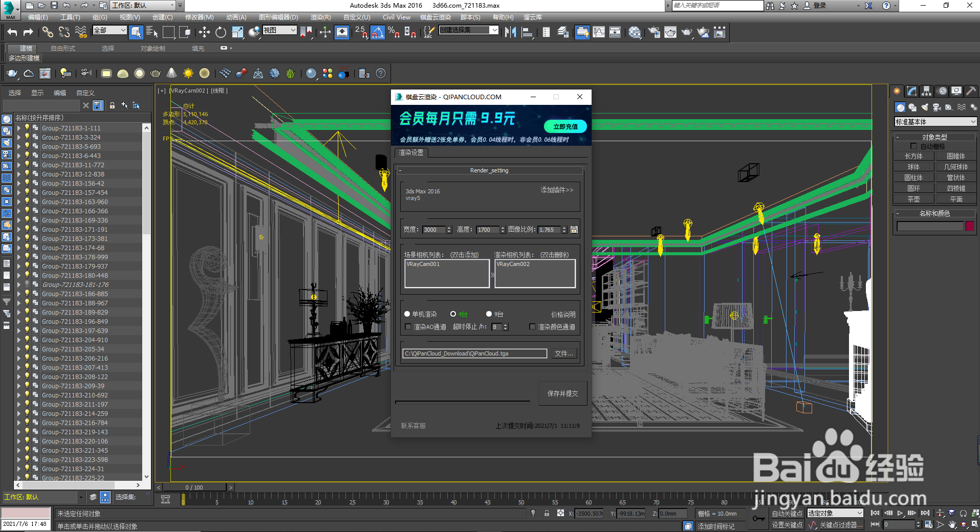Select the 9台 render machines radio option
The width and height of the screenshot is (980, 532).
point(489,314)
